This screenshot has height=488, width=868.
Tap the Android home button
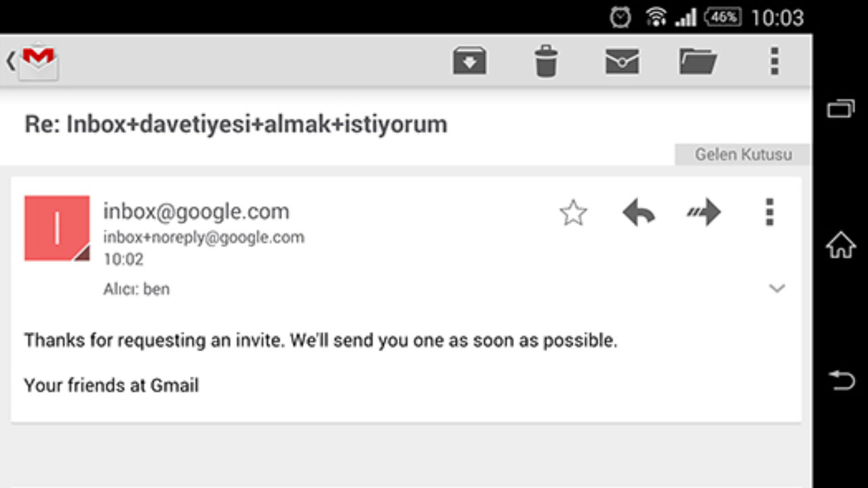841,245
